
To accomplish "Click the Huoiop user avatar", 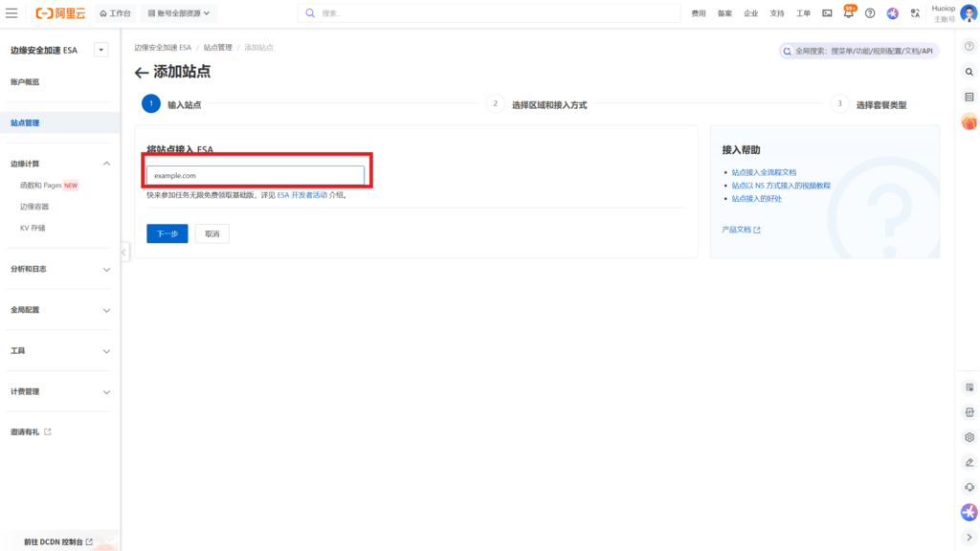I will [x=969, y=13].
